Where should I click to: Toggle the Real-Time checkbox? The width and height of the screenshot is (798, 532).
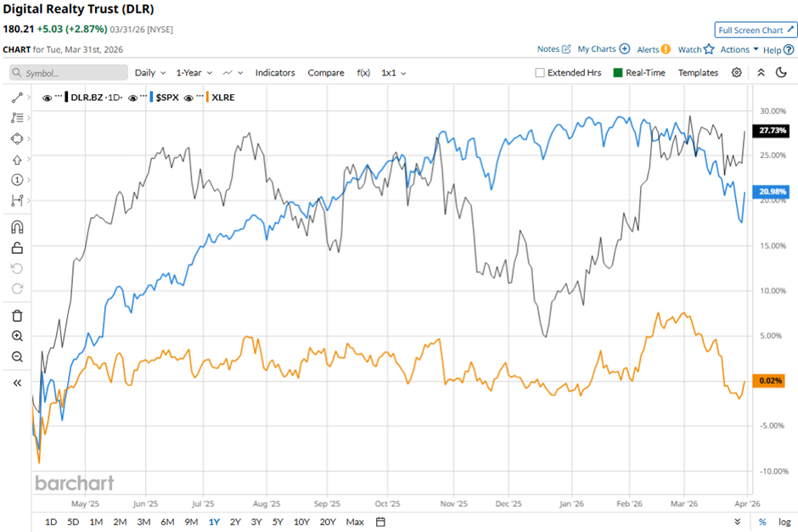(x=618, y=73)
